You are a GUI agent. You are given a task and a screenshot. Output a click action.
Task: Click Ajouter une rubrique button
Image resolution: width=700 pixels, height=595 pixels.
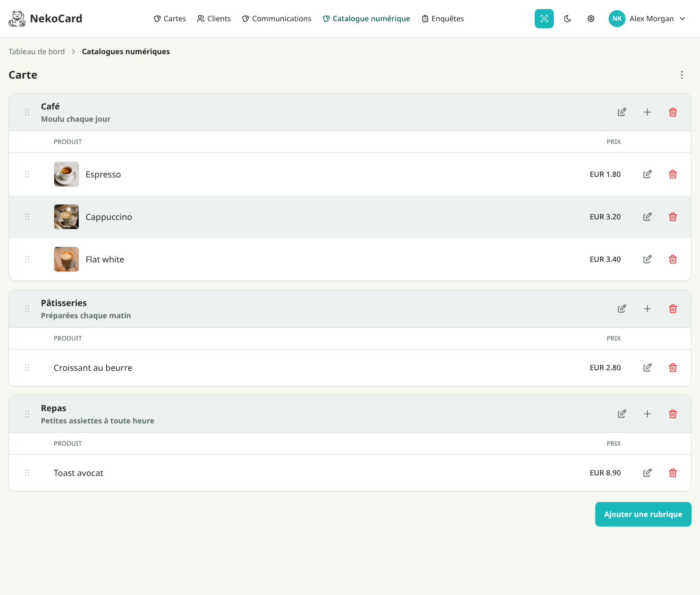click(x=643, y=514)
